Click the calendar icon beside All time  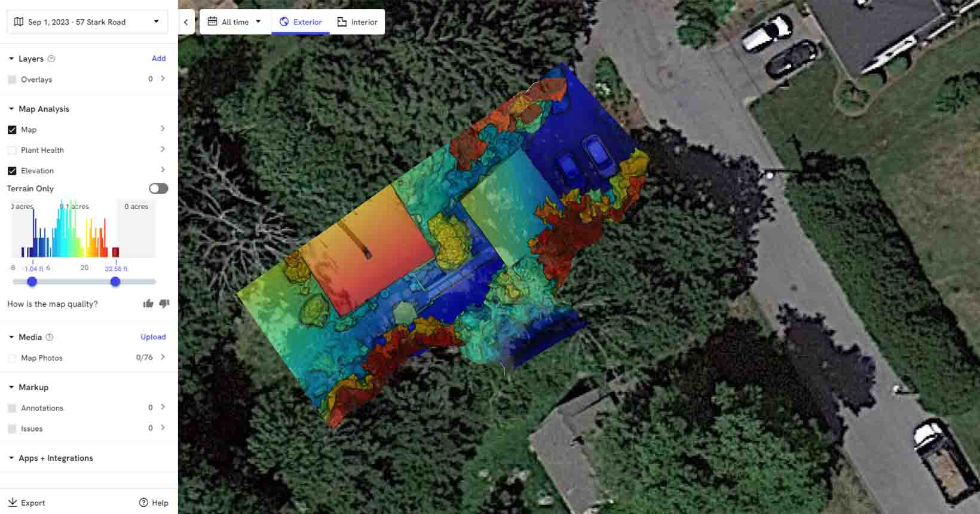click(x=212, y=22)
